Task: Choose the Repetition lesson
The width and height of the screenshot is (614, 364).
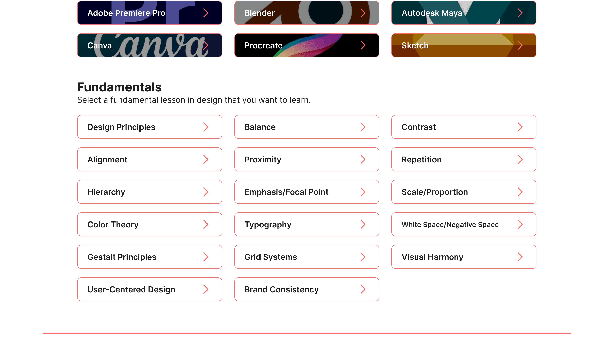Action: [x=464, y=159]
